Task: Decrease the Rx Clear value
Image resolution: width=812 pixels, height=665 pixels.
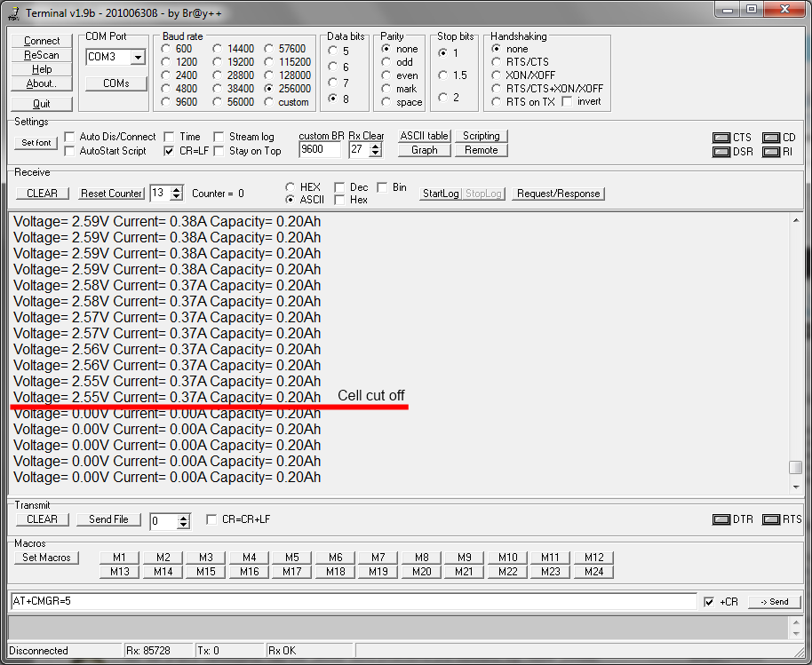Action: 376,154
